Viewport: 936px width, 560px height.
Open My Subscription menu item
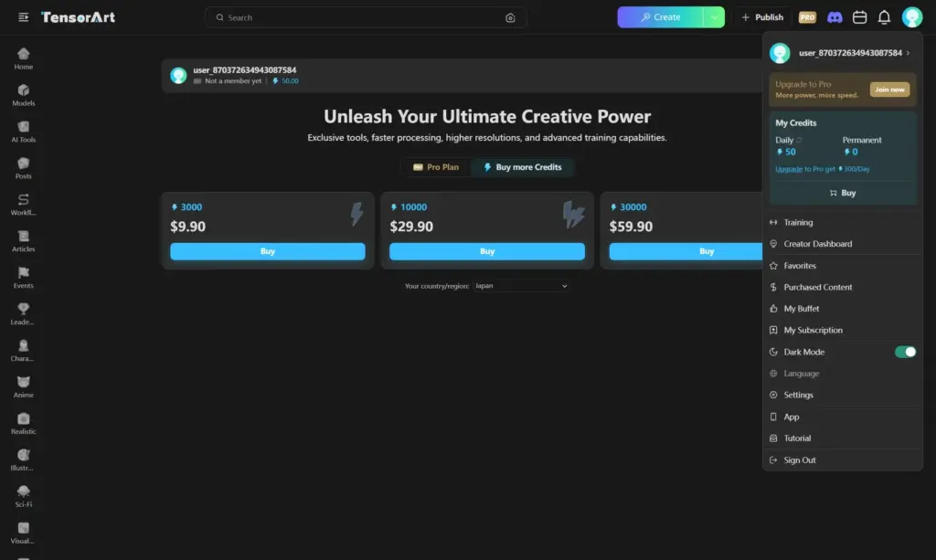point(842,330)
